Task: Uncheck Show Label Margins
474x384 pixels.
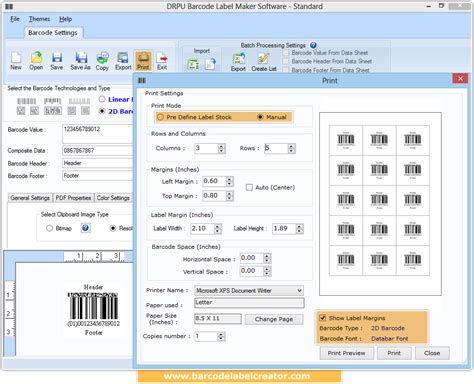Action: [323, 318]
